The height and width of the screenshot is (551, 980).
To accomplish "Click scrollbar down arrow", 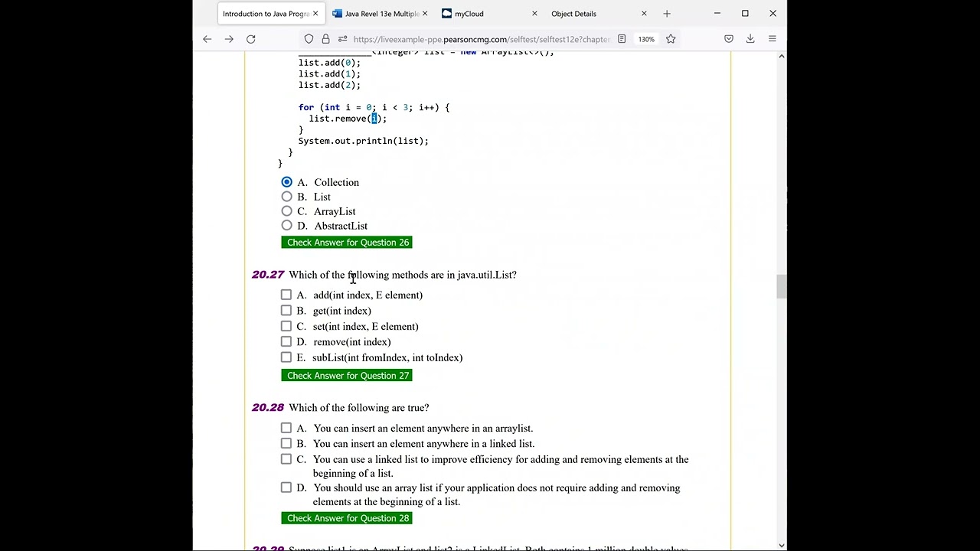I will click(x=781, y=545).
